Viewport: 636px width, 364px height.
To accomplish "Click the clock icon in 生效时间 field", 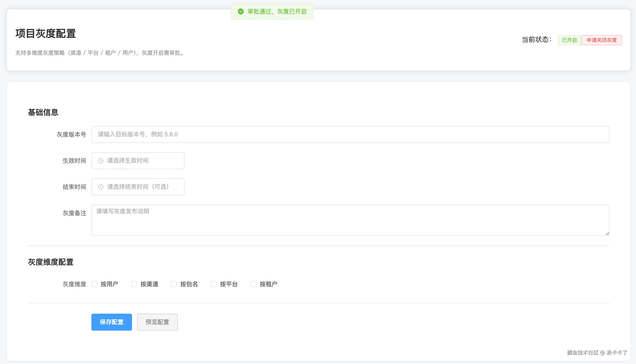I will [x=100, y=161].
